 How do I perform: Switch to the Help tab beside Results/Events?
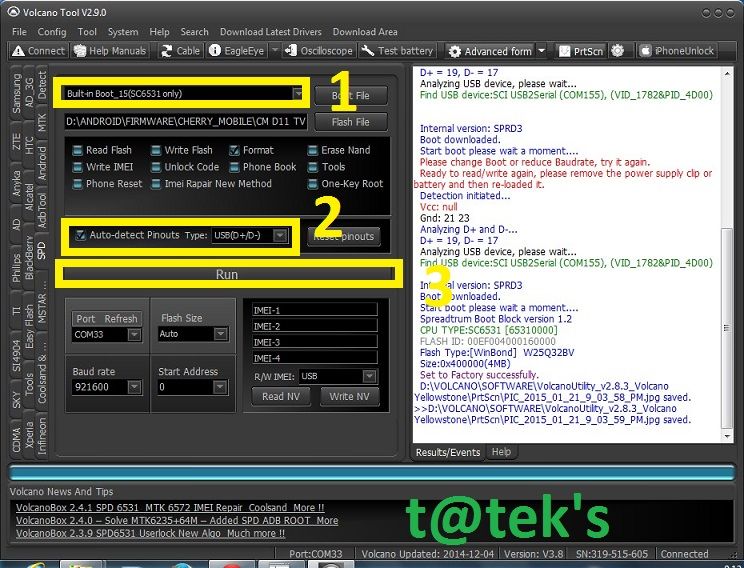(501, 452)
